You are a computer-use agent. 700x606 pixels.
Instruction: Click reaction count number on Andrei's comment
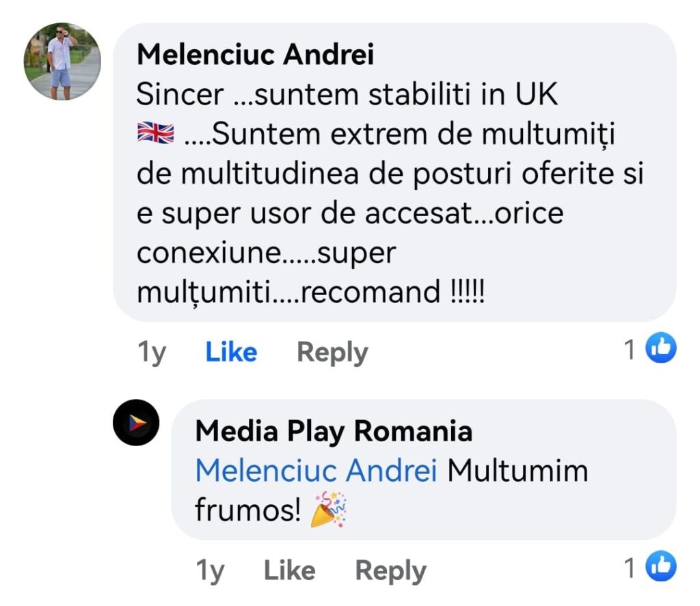click(x=630, y=350)
